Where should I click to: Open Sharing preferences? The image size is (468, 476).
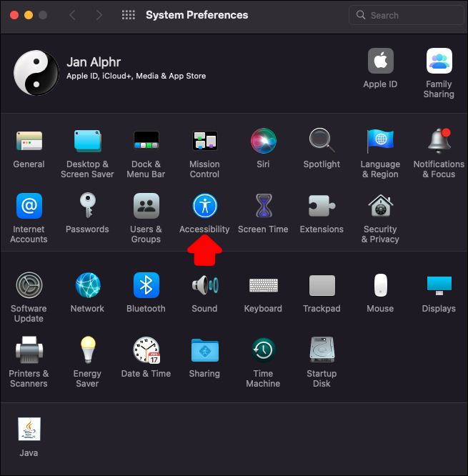coord(205,350)
